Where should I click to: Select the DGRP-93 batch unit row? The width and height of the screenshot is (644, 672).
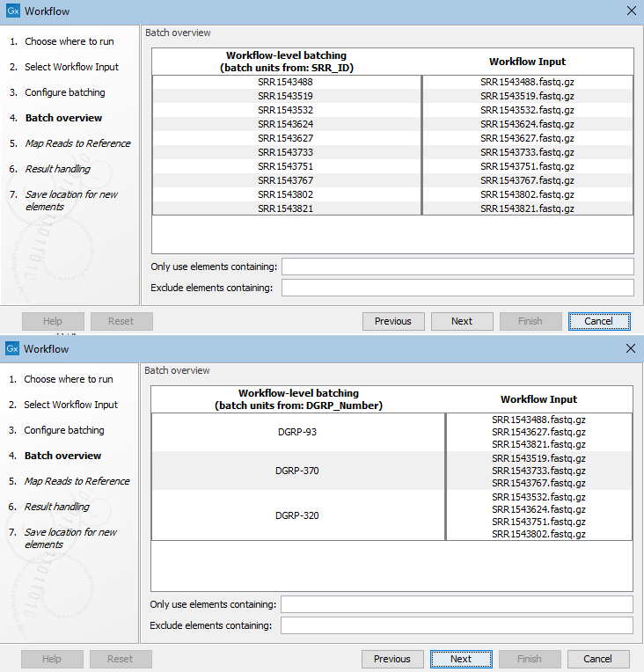pyautogui.click(x=297, y=432)
